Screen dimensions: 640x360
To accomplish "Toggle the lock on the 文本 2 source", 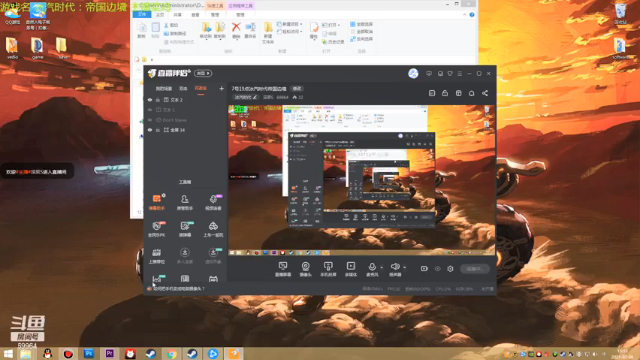I will [x=158, y=100].
